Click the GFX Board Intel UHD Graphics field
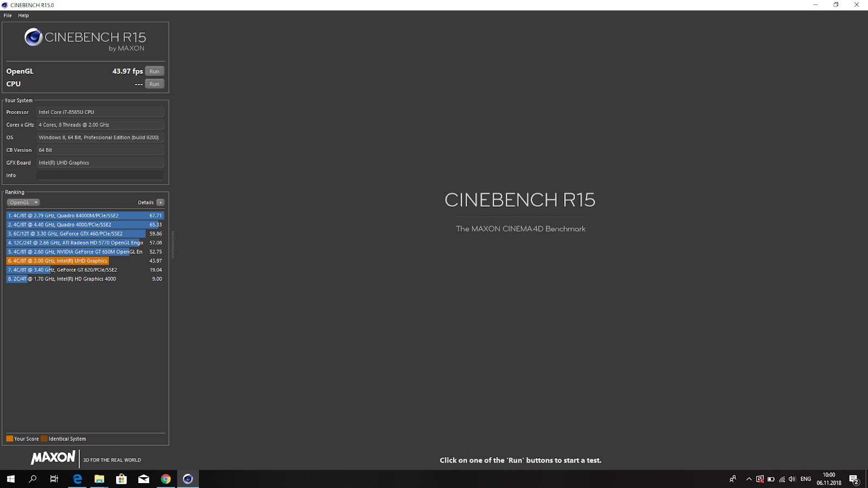The width and height of the screenshot is (868, 488). pos(100,163)
